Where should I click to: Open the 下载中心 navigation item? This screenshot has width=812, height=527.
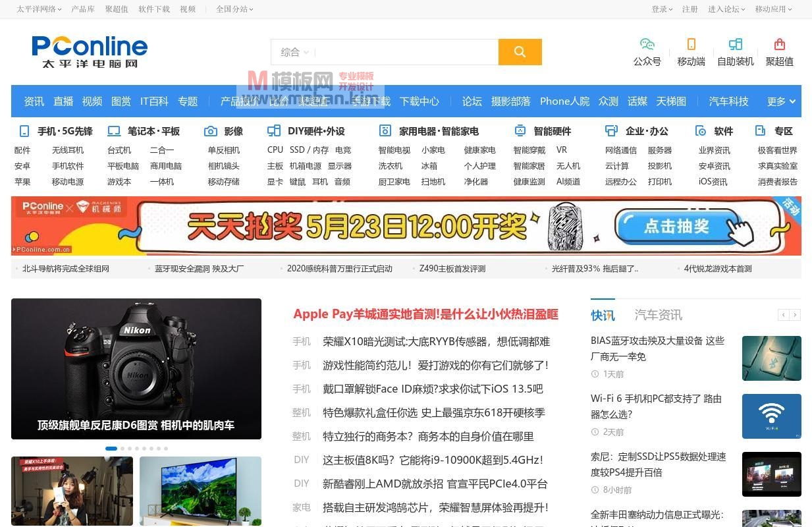(x=420, y=101)
